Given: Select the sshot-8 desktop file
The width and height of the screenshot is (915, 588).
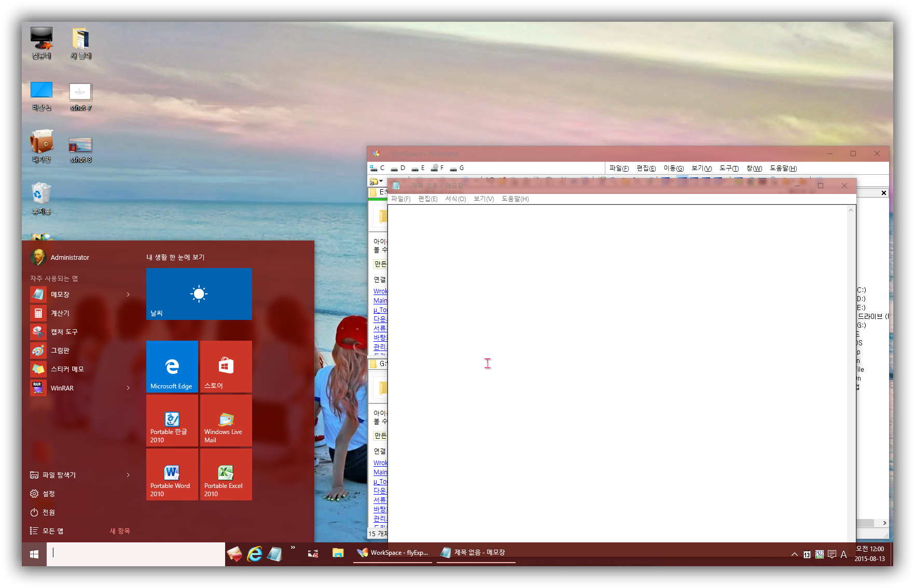Looking at the screenshot, I should point(80,150).
